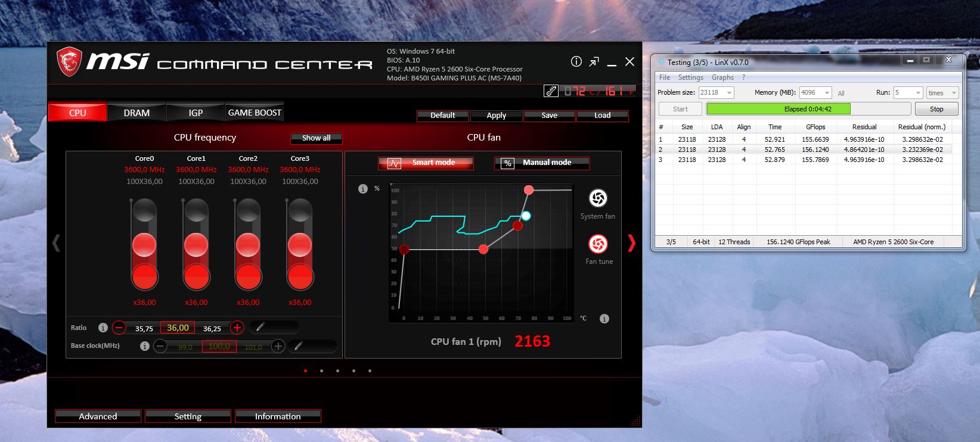Switch CPU fan to Manual mode
The height and width of the screenshot is (442, 980).
click(542, 163)
